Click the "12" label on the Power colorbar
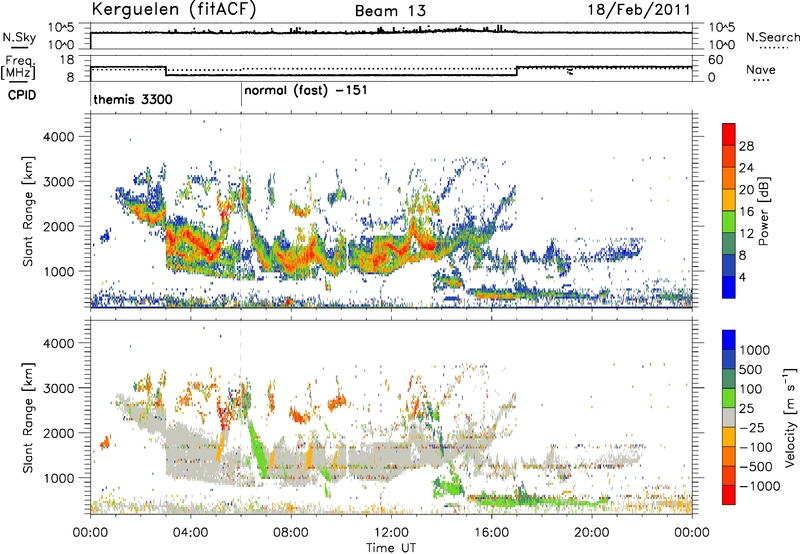The image size is (800, 554). [x=746, y=234]
